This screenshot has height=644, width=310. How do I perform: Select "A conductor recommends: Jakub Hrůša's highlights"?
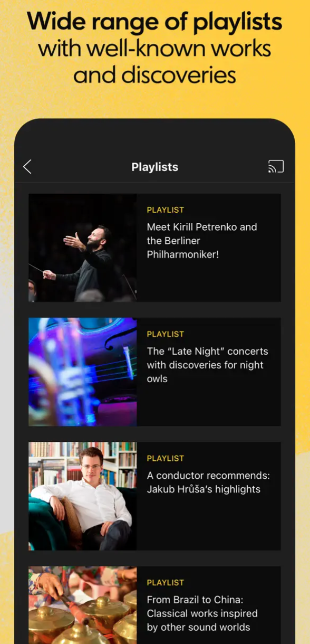pyautogui.click(x=208, y=482)
